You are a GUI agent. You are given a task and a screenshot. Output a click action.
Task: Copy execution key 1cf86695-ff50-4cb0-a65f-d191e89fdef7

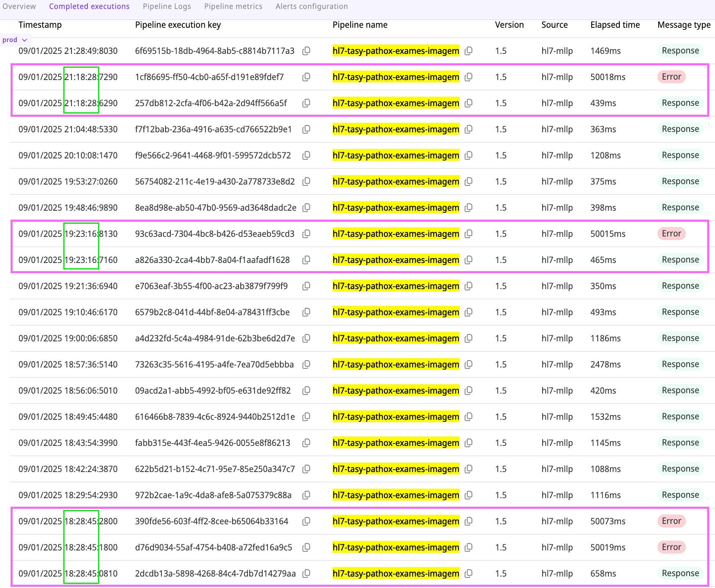[306, 77]
